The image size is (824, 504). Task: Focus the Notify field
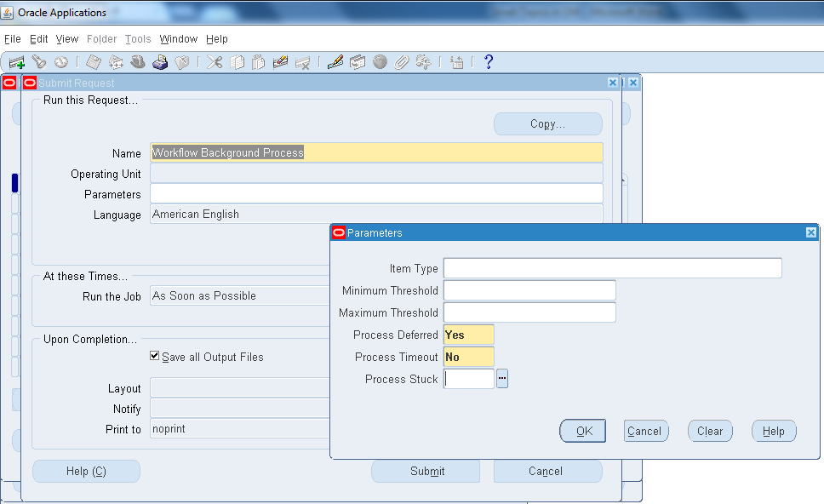tap(240, 409)
